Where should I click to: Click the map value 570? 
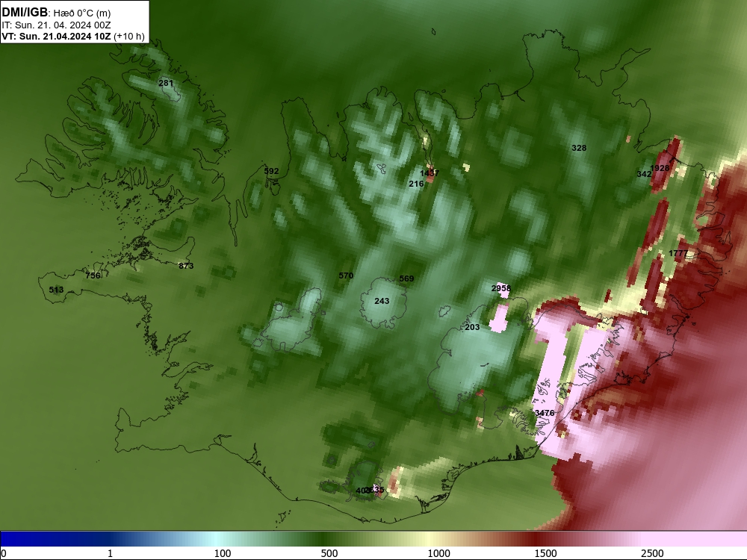coord(346,276)
